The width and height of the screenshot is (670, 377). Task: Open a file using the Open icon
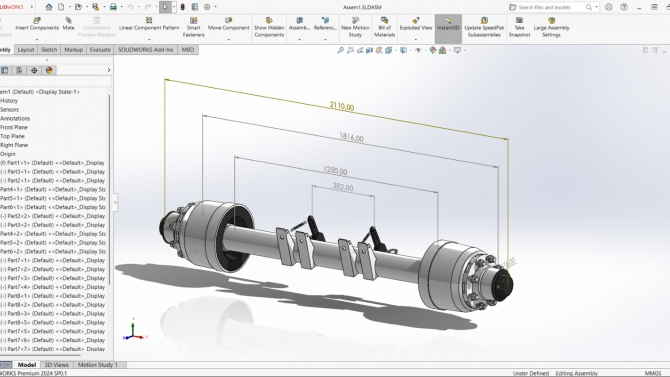[78, 7]
